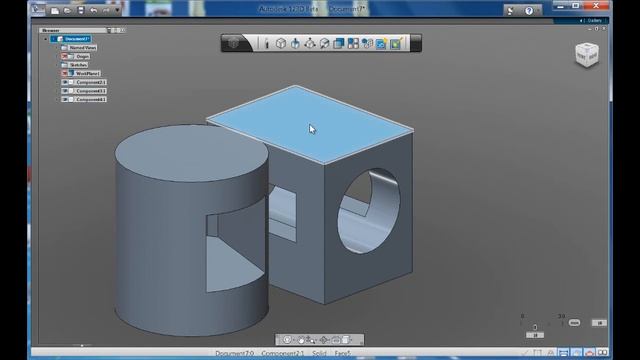Click the rounded-box display icon in the navigation bar
640x360 pixels.
(x=336, y=340)
